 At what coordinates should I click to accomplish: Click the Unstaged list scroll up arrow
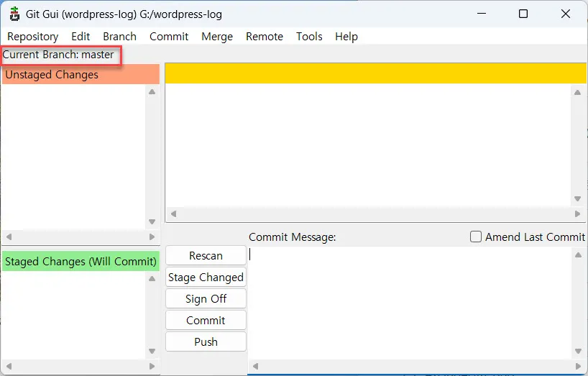(152, 92)
